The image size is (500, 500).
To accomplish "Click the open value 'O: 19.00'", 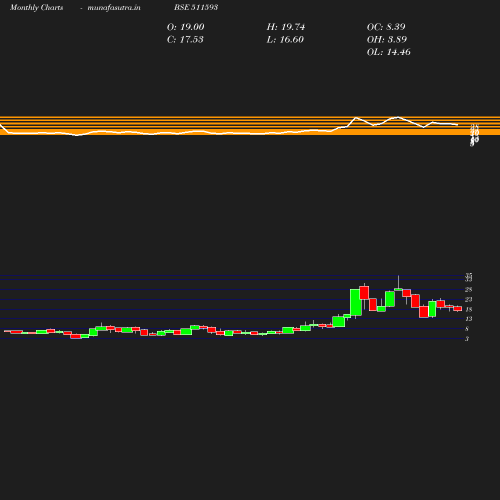I will pyautogui.click(x=185, y=27).
